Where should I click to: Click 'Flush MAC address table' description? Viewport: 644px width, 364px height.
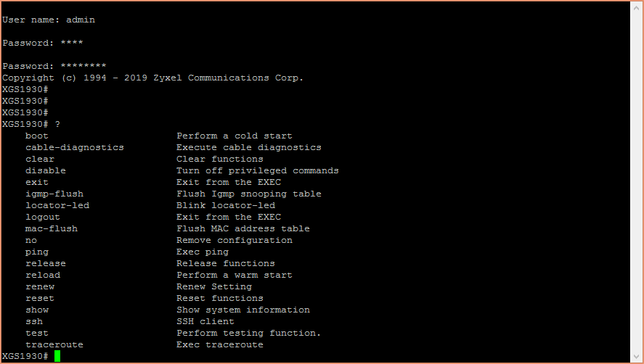(243, 228)
